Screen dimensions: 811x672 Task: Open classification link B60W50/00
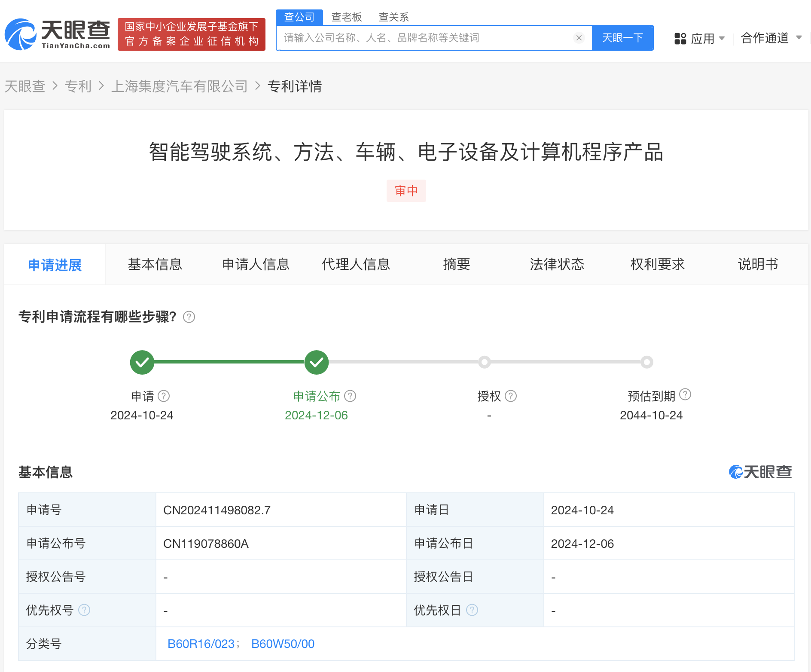click(283, 644)
